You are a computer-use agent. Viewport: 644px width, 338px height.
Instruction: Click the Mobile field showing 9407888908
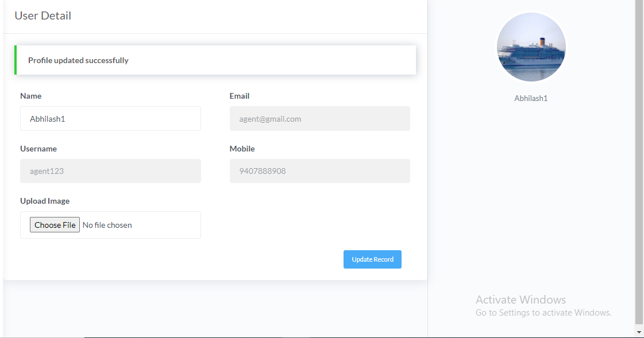click(319, 171)
